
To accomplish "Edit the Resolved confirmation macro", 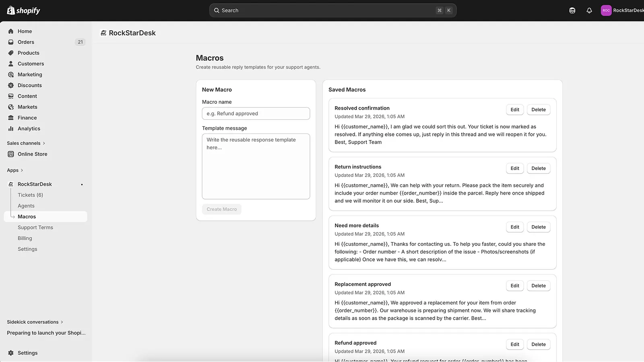I will (x=515, y=110).
